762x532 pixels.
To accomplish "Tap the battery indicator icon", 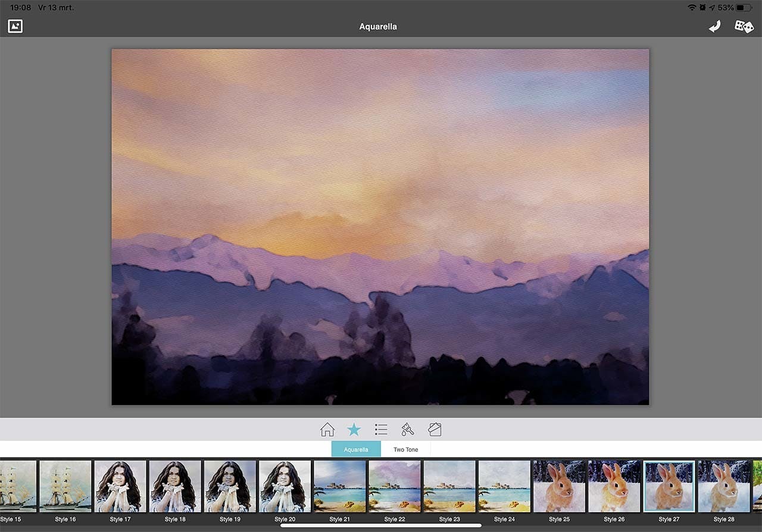I will click(744, 8).
